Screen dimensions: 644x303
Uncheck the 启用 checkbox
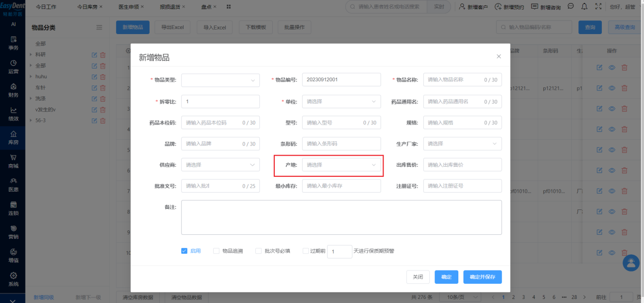pos(184,251)
